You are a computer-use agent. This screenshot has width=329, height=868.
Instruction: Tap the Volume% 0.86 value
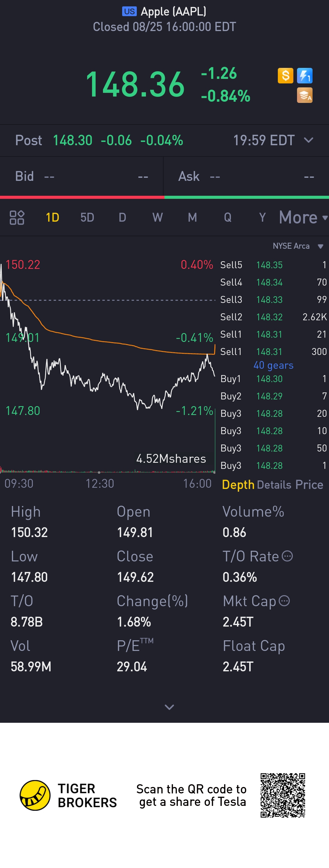coord(234,532)
